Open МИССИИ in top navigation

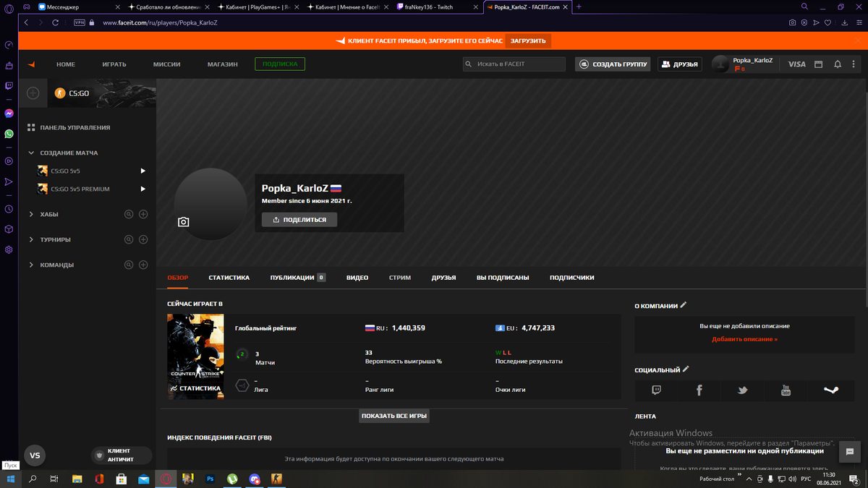coord(167,64)
